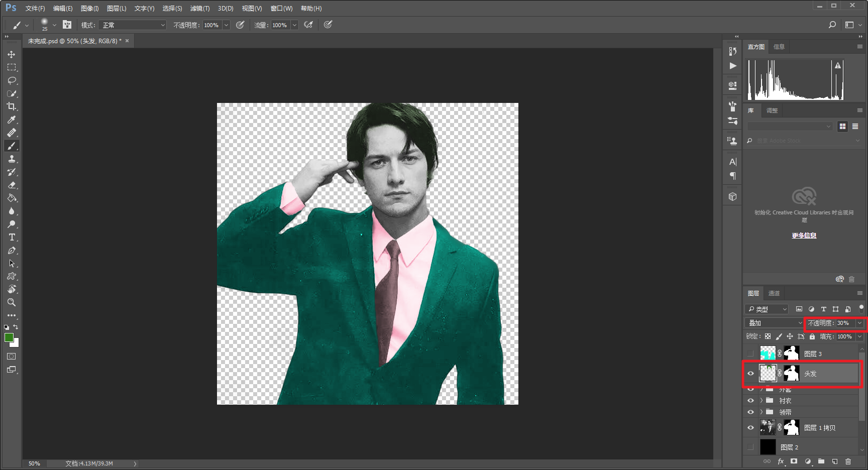Show the 图层 3 layer
This screenshot has width=868, height=470.
(x=750, y=354)
